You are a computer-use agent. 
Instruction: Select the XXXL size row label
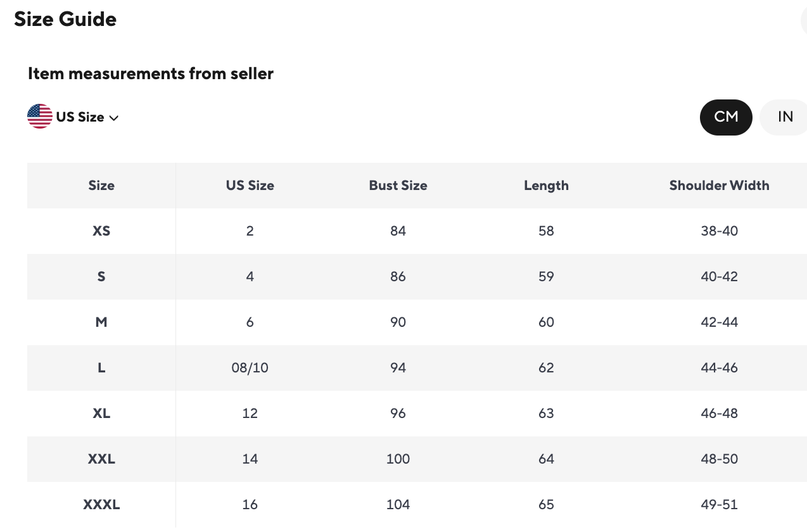(101, 505)
